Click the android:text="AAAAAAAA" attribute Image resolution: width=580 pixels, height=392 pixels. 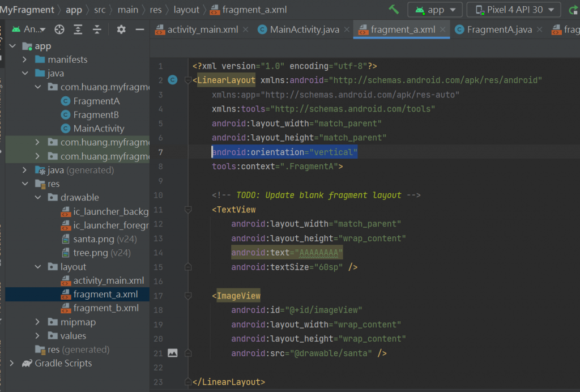click(x=287, y=253)
